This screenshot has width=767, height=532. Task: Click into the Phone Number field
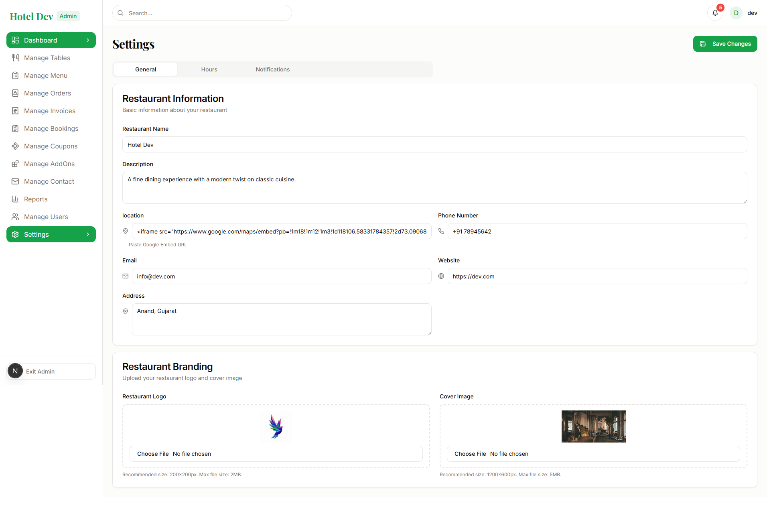pyautogui.click(x=597, y=231)
